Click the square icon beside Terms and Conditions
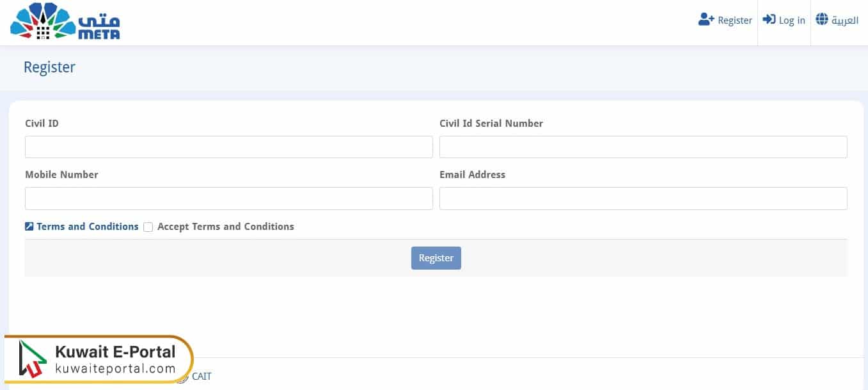Viewport: 868px width, 390px height. tap(29, 226)
